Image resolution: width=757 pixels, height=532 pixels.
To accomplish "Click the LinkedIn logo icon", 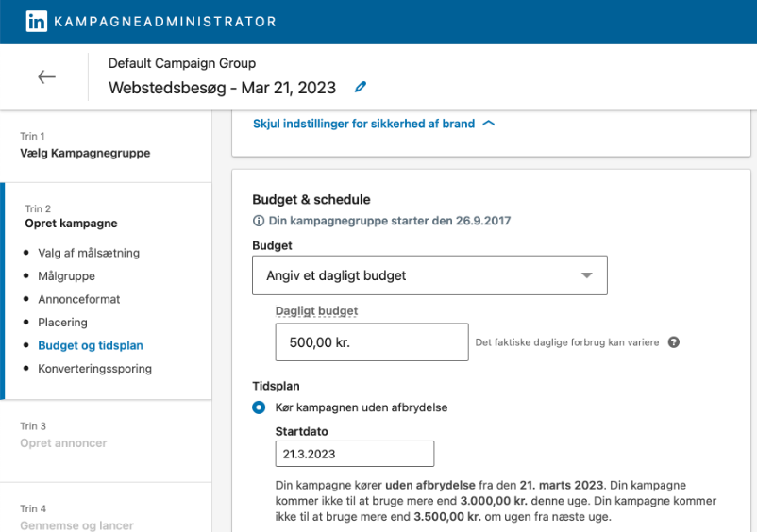I will (37, 22).
